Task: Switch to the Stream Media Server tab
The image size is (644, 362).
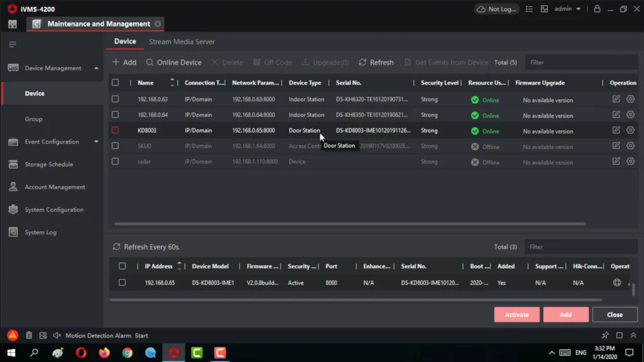Action: [182, 41]
